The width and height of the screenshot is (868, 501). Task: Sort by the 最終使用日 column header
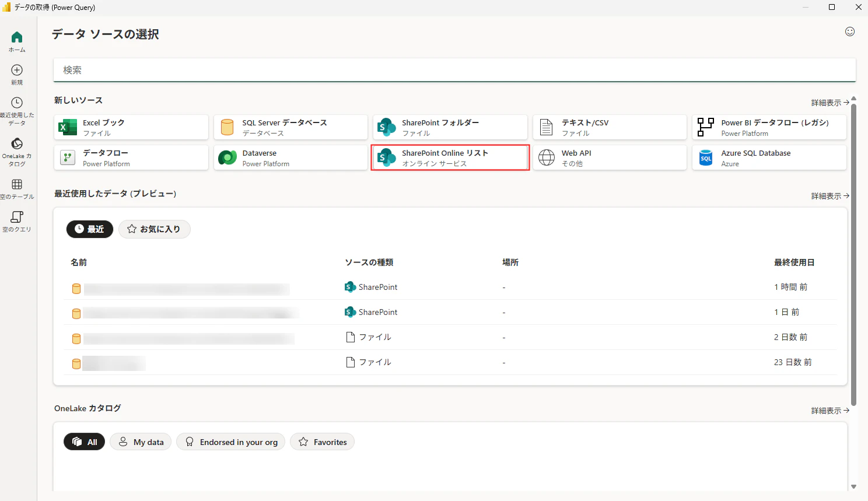pos(794,262)
